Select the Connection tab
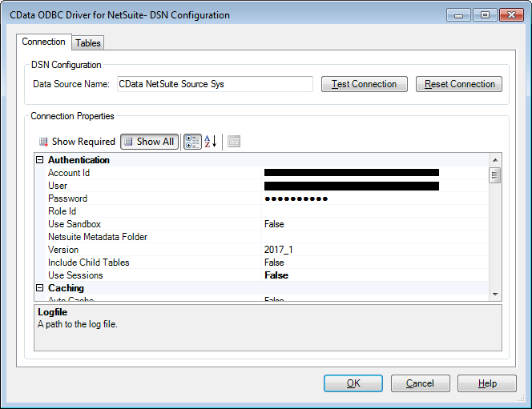The width and height of the screenshot is (532, 409). [44, 42]
